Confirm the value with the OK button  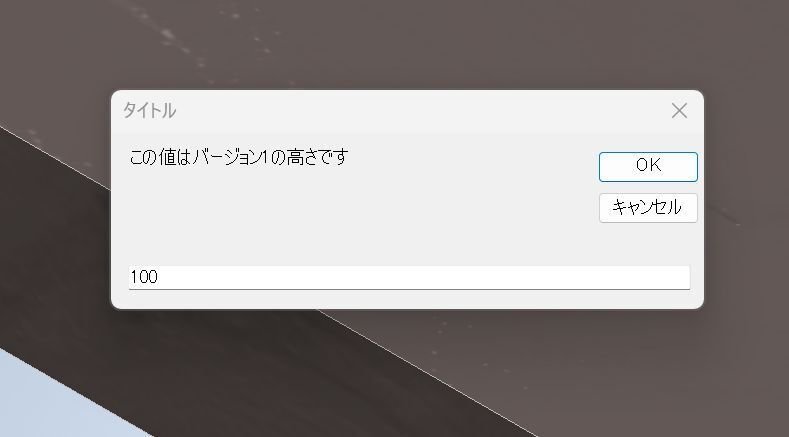(x=648, y=167)
